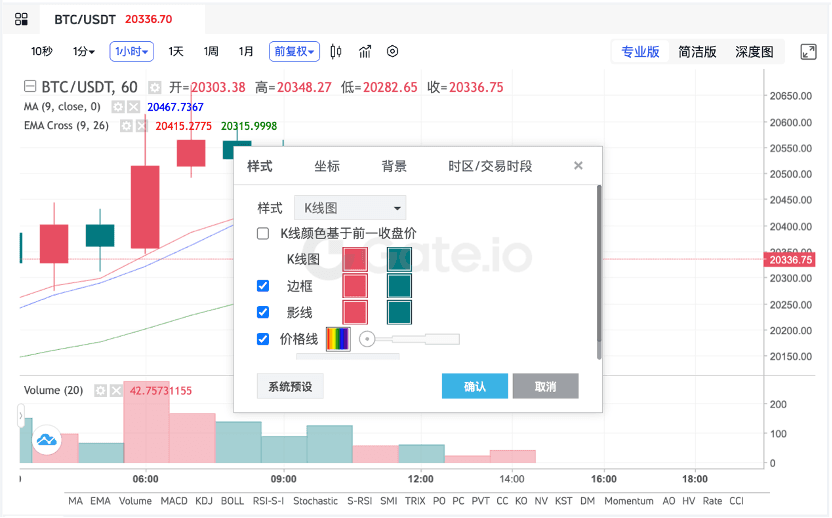Remove the EMA Cross indicator with its X icon
832x518 pixels.
[x=141, y=126]
